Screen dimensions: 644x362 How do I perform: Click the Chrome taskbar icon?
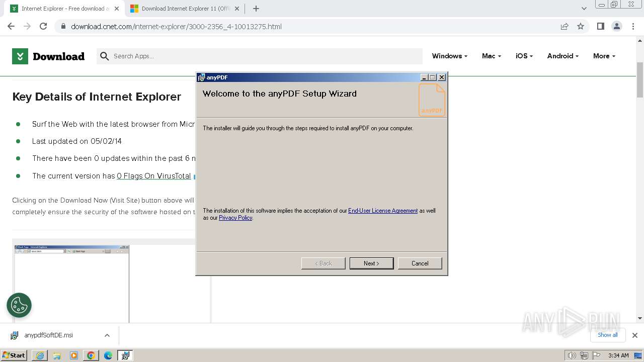(91, 355)
